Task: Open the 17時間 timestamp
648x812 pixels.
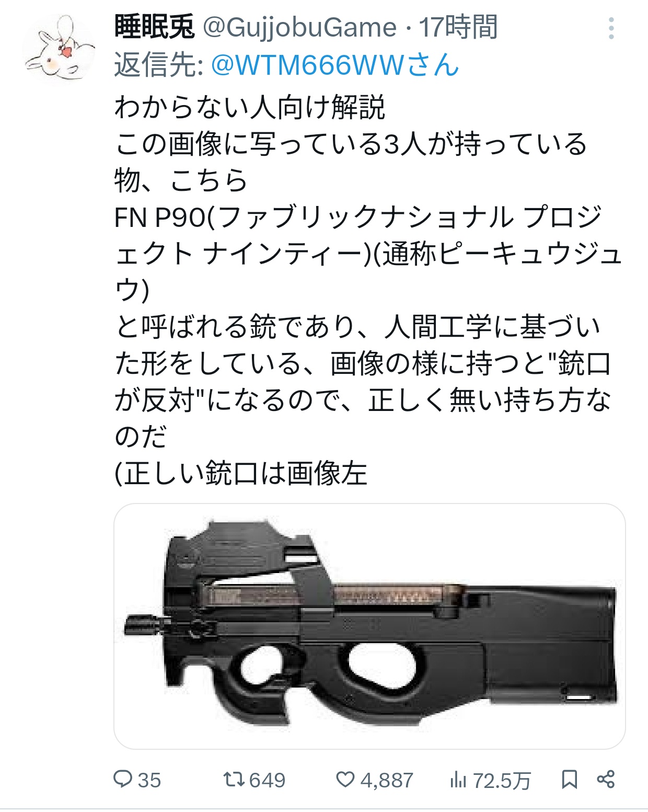Action: click(458, 27)
